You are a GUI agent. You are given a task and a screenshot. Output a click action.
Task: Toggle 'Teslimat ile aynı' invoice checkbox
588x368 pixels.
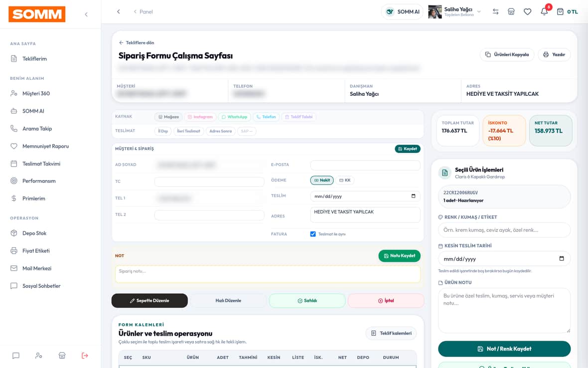pyautogui.click(x=313, y=234)
